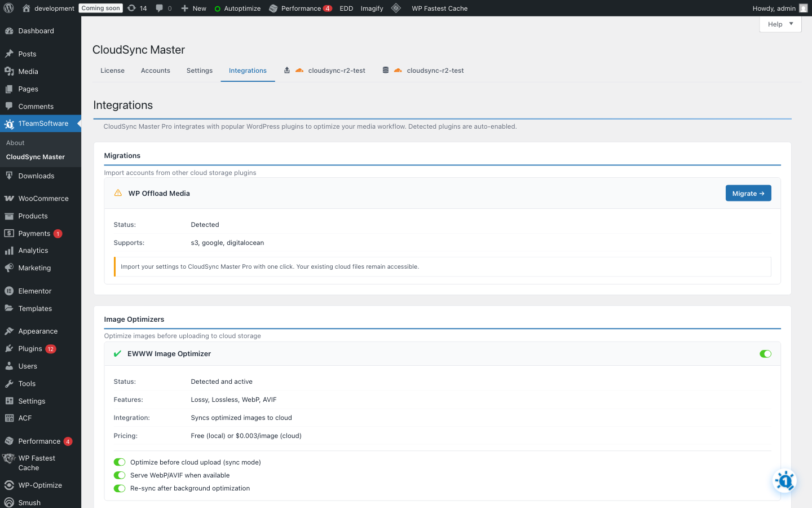Toggle EWWW Image Optimizer integration off
The height and width of the screenshot is (508, 812).
tap(765, 354)
